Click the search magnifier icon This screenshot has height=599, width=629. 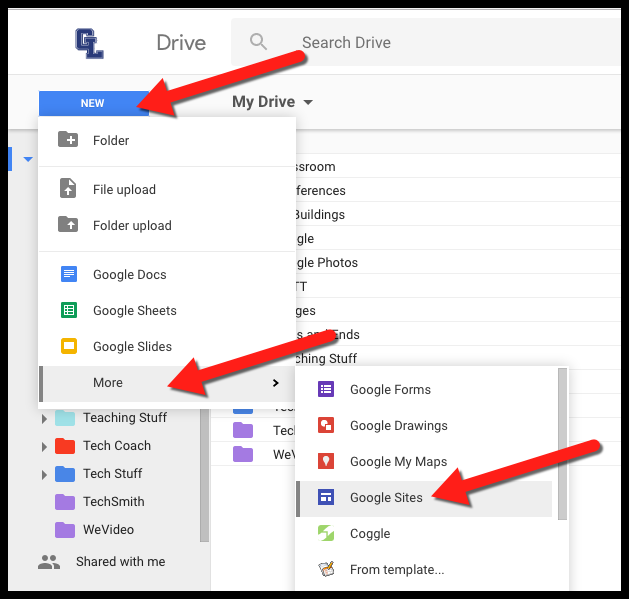tap(258, 42)
